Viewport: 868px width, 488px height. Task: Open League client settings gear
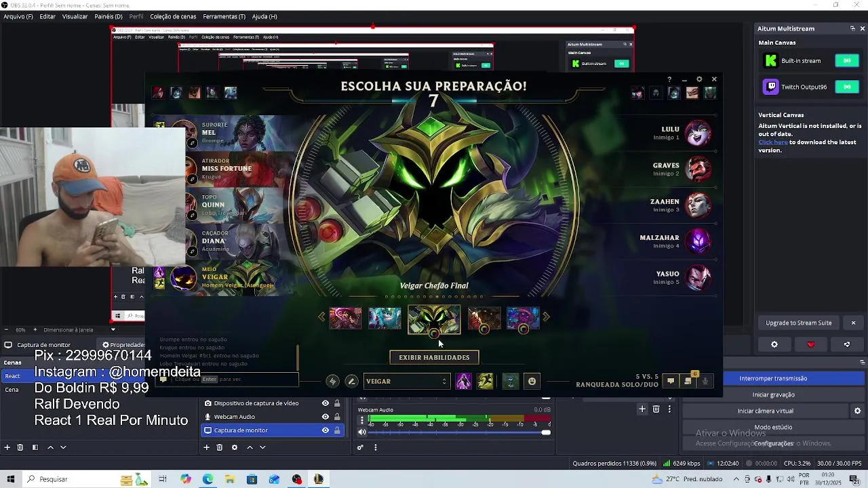(x=699, y=79)
